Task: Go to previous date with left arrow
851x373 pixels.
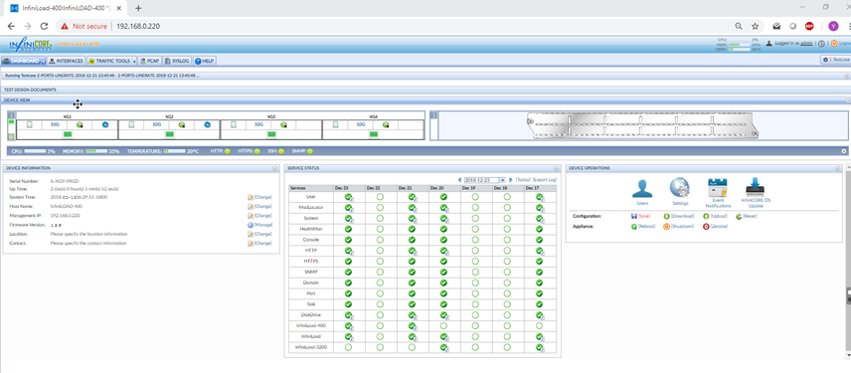Action: coord(460,179)
